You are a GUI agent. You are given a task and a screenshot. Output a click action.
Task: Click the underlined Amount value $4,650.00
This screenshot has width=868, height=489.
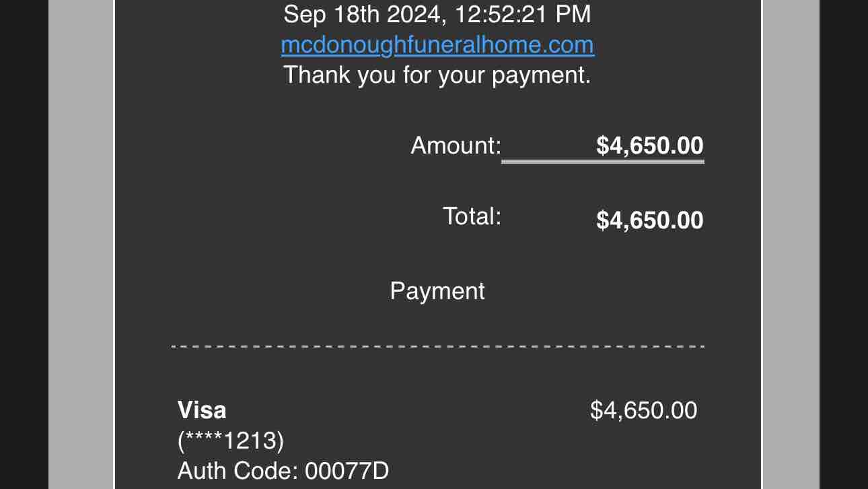point(650,145)
